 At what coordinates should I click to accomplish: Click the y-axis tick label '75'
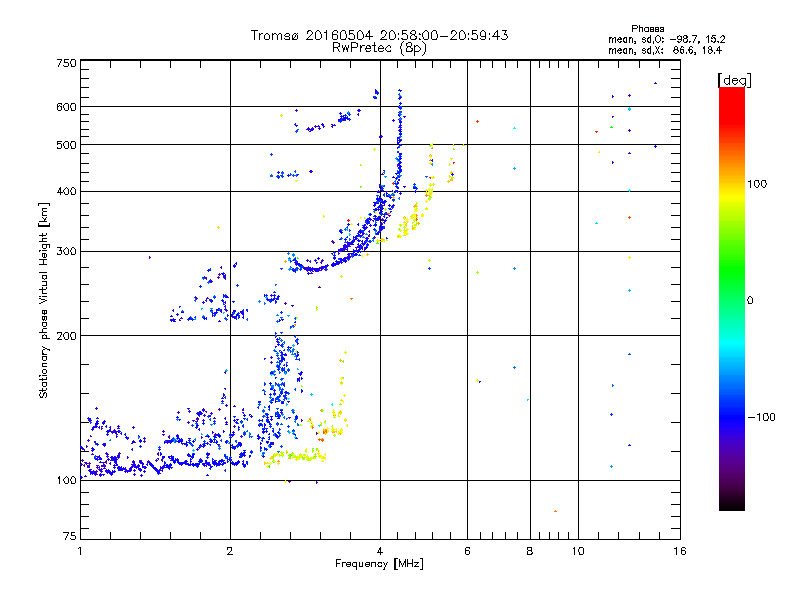click(x=70, y=536)
